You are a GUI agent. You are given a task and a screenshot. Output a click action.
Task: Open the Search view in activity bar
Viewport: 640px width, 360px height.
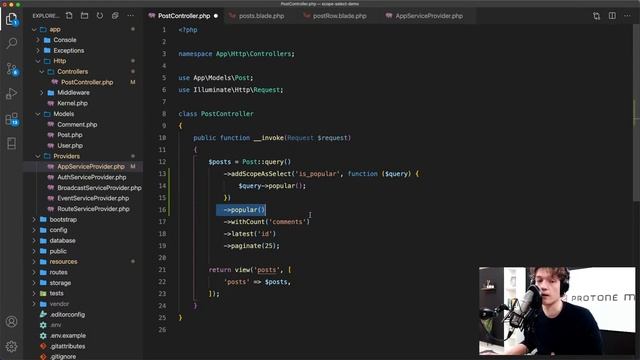click(11, 43)
